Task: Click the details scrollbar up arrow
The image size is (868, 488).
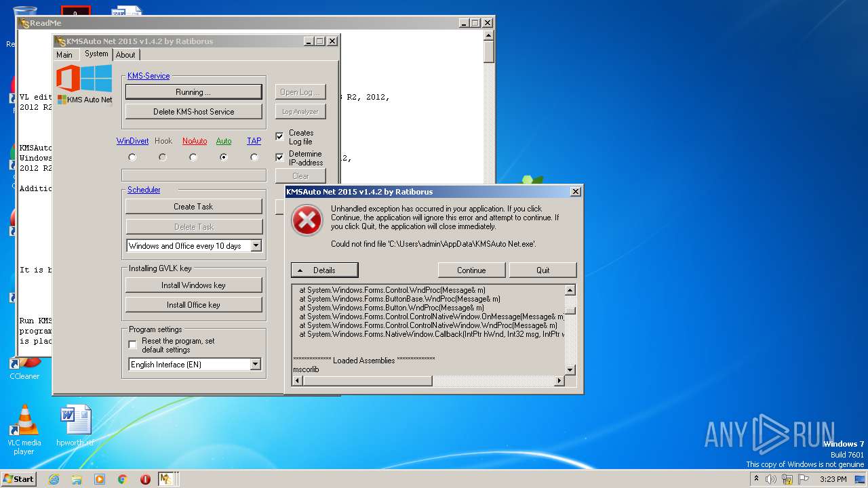Action: coord(570,290)
